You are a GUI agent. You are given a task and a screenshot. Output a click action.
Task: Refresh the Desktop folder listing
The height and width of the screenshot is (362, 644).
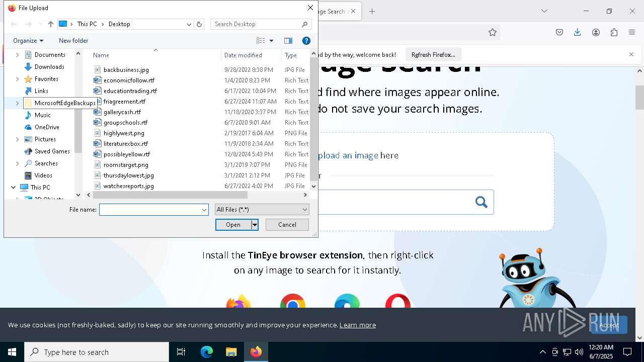(199, 24)
